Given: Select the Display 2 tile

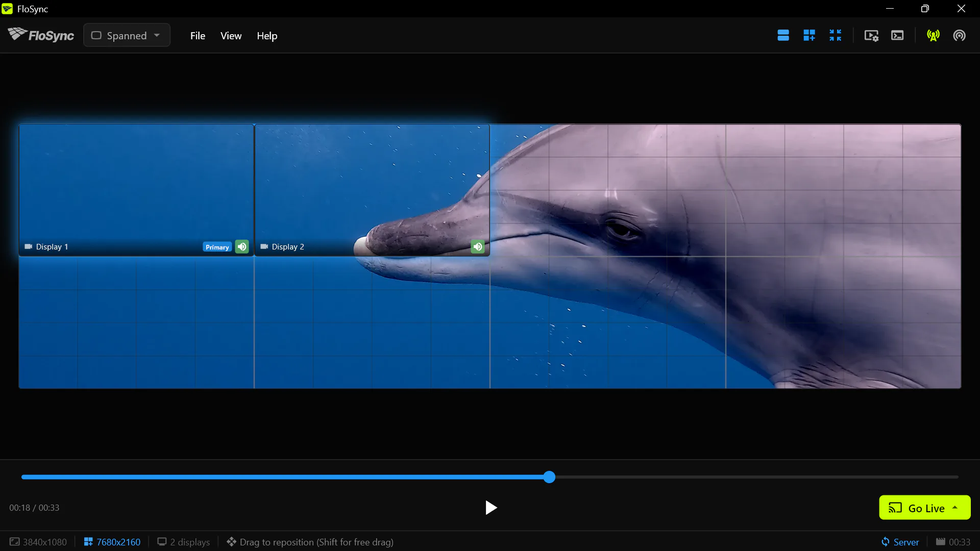Looking at the screenshot, I should click(372, 190).
